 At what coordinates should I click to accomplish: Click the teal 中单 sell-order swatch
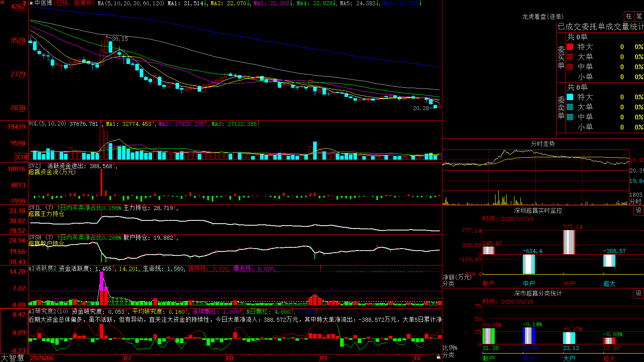[570, 117]
